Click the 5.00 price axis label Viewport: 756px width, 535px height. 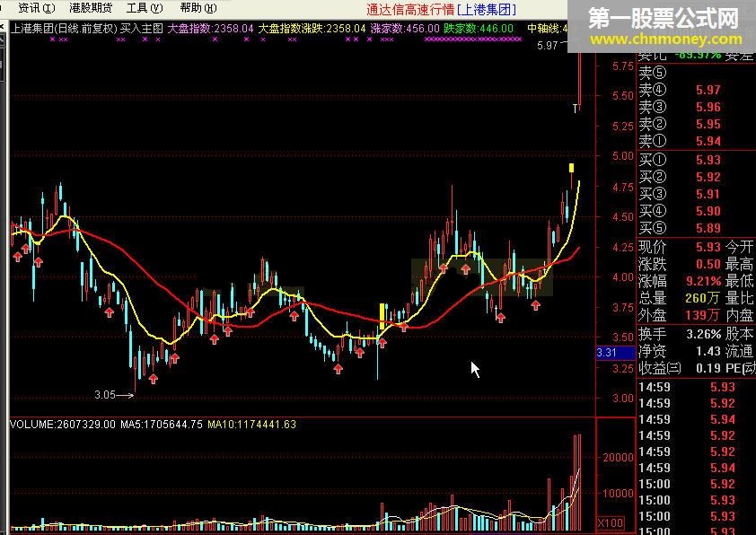(x=623, y=156)
